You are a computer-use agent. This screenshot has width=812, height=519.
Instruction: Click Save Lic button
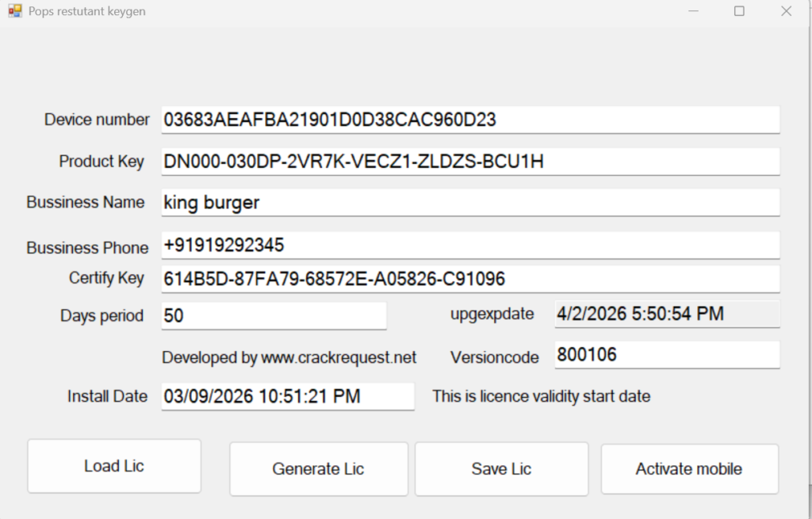(501, 469)
